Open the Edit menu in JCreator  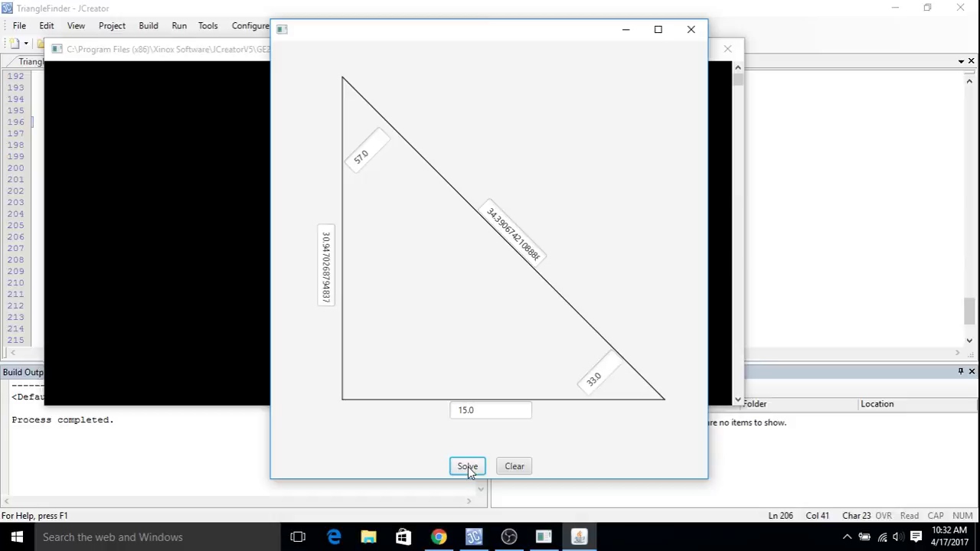pos(47,25)
